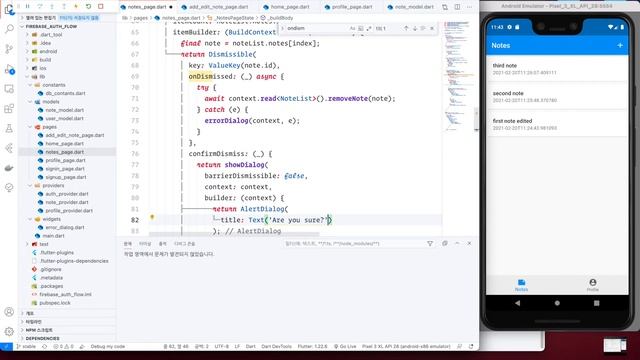The image size is (640, 360).
Task: Open the 'third note' item in emulator
Action: click(x=557, y=69)
